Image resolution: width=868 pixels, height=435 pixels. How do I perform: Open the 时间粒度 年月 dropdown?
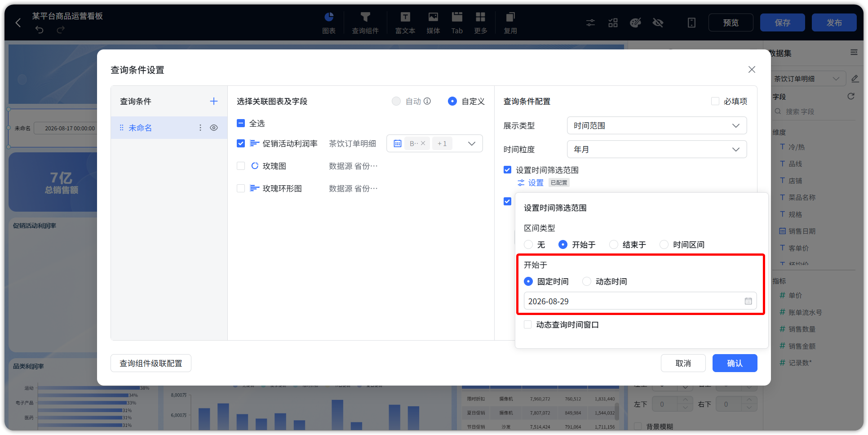pos(657,149)
